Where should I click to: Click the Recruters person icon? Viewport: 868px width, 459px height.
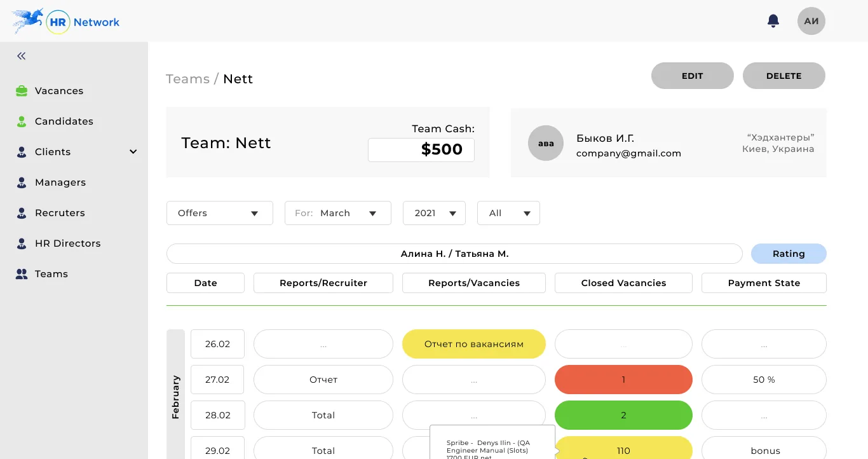click(22, 213)
